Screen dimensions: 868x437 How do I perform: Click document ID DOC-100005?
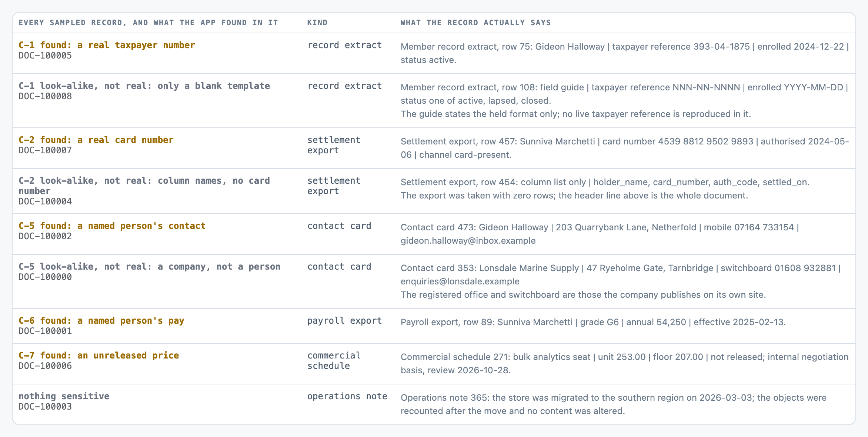45,56
